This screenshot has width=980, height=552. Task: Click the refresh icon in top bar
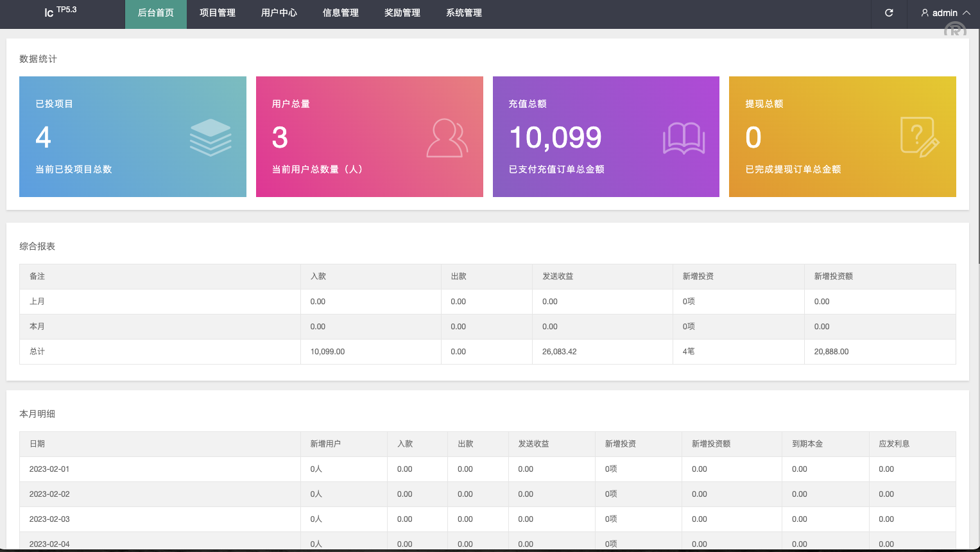tap(889, 13)
